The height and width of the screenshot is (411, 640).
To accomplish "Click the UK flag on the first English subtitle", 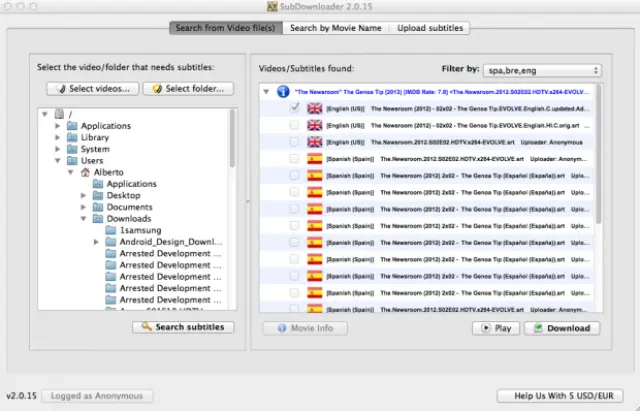I will tap(314, 108).
